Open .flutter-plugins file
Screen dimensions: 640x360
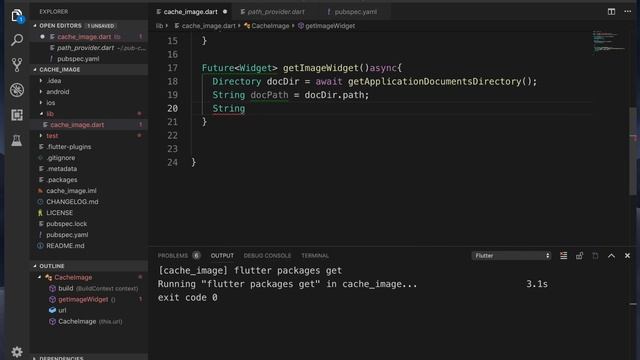[x=69, y=147]
